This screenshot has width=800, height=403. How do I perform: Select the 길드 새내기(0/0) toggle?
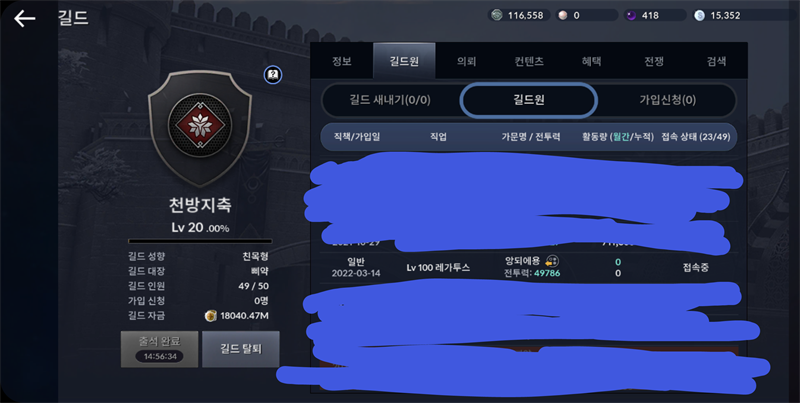tap(390, 100)
